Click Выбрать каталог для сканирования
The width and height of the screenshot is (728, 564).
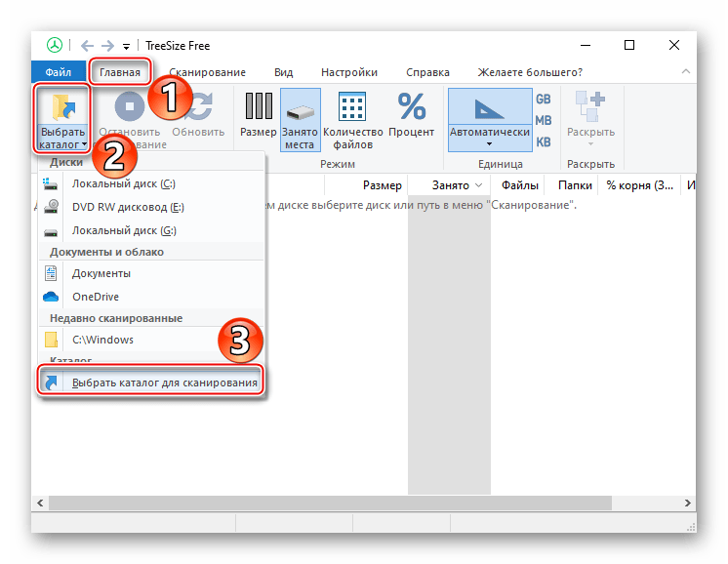151,383
